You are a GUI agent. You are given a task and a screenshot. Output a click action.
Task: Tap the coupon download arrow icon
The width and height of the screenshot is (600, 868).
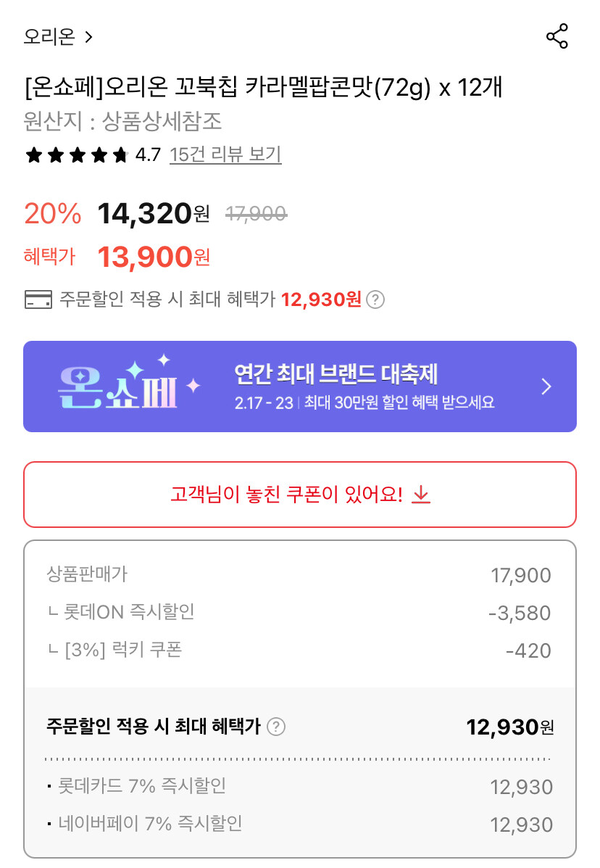[x=421, y=495]
